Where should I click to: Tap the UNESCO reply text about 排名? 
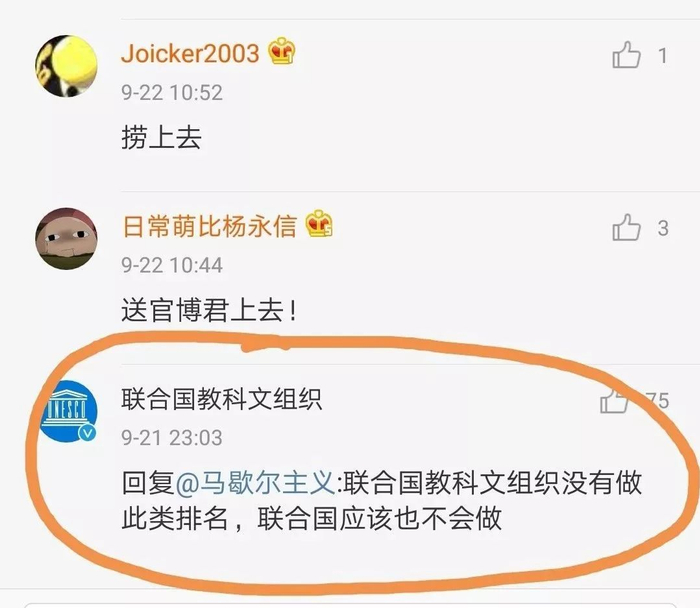[x=382, y=500]
